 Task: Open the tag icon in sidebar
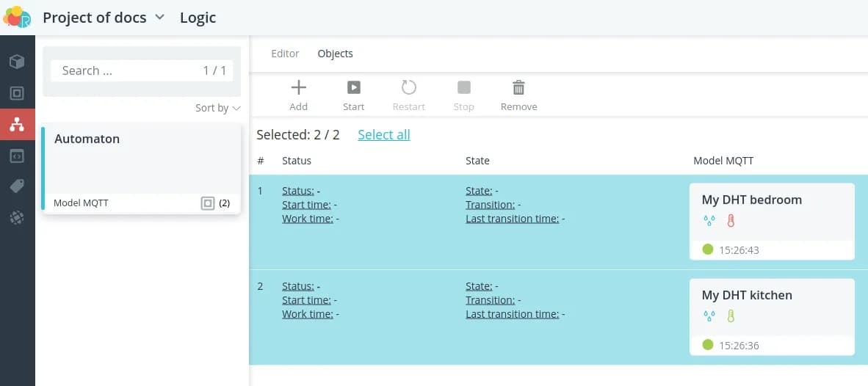(x=17, y=186)
